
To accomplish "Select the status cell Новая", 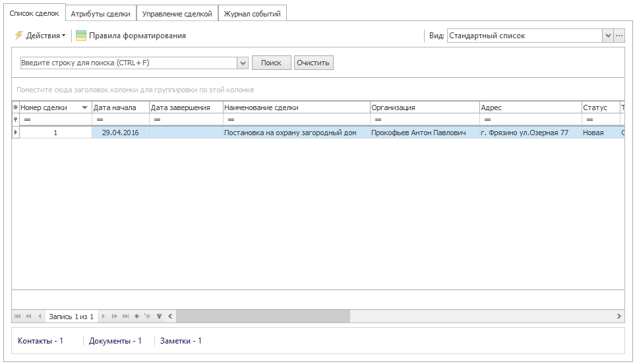I will coord(601,133).
